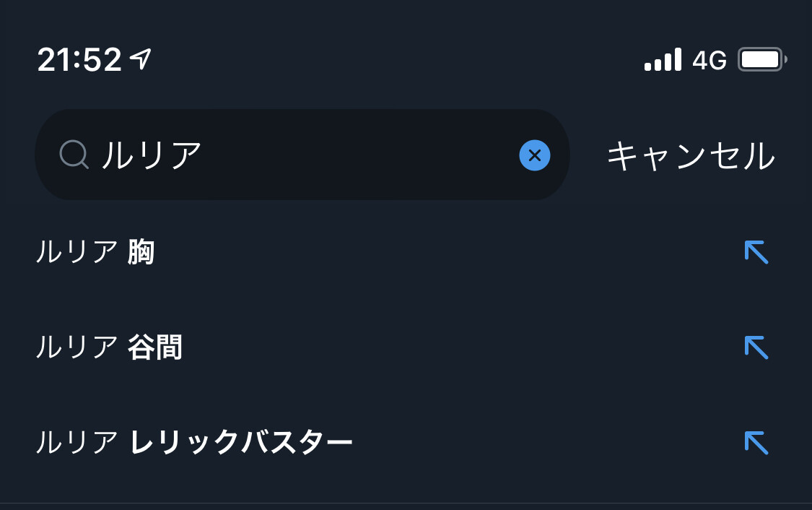The width and height of the screenshot is (812, 510).
Task: Tap the fill-in arrow beside ルリア 胸
Action: click(x=756, y=253)
